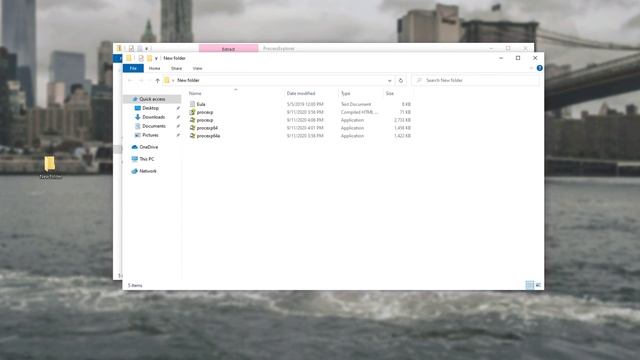Open the View ribbon tab
Image resolution: width=640 pixels, height=360 pixels.
197,68
